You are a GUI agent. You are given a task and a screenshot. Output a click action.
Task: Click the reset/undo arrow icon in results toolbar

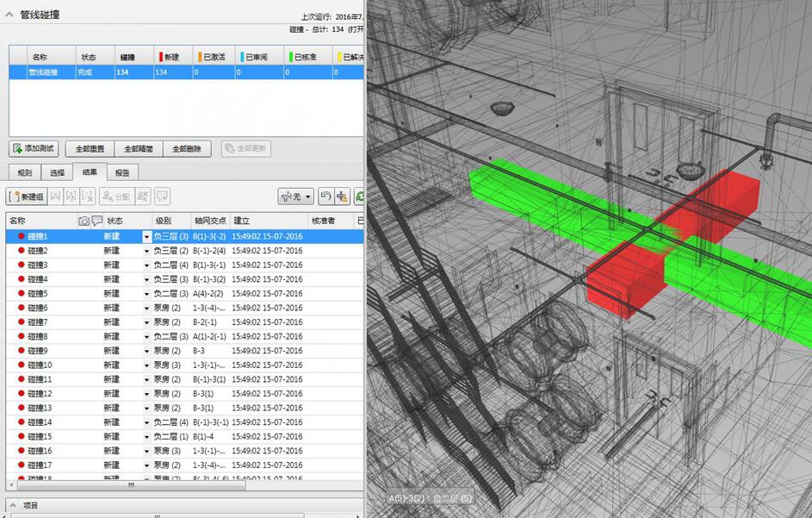coord(325,197)
